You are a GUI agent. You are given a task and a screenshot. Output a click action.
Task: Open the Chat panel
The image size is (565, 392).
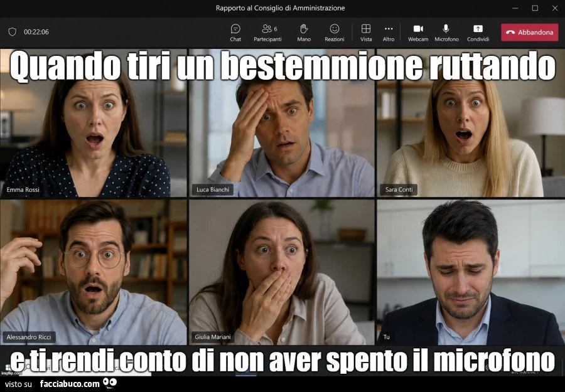pos(235,33)
